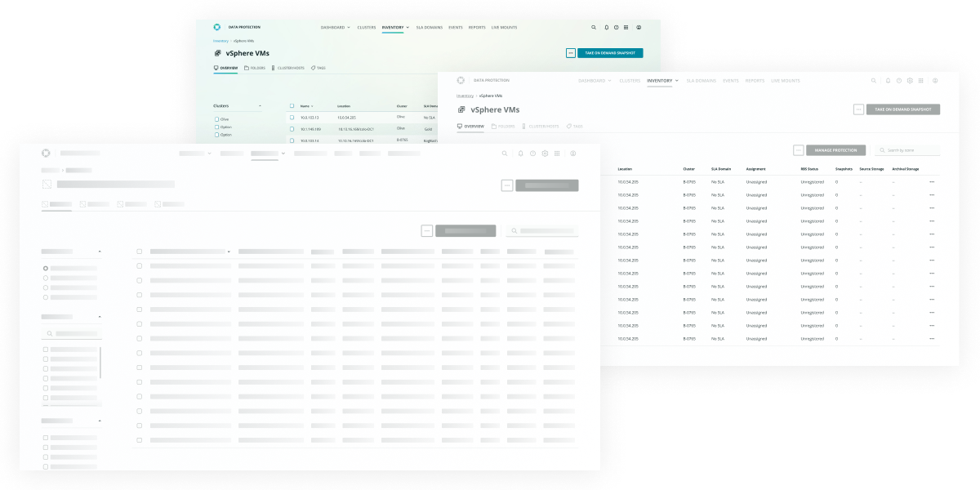Screen dimensions: 980x490
Task: Check the Olive cluster filter checkbox
Action: [x=216, y=119]
